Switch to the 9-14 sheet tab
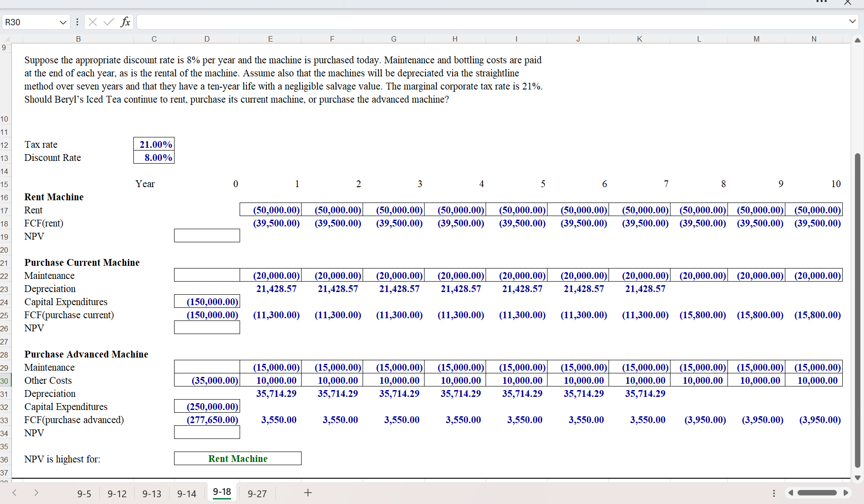The image size is (864, 504). [187, 494]
